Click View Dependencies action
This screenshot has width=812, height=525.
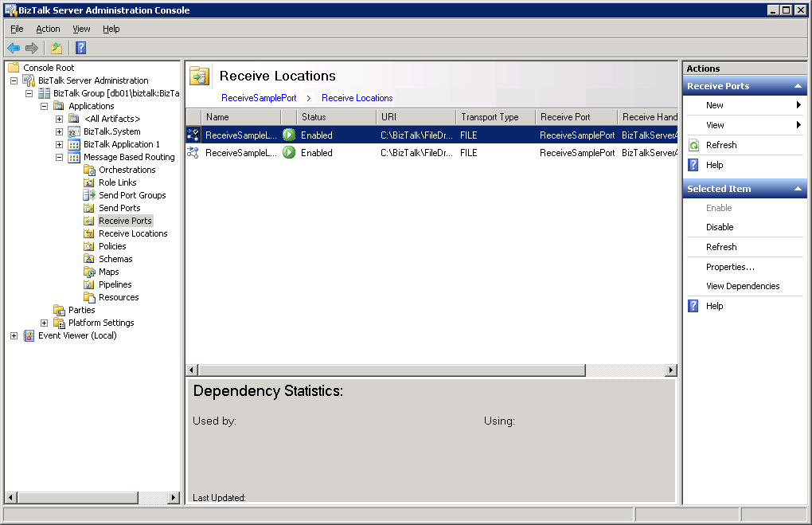743,286
